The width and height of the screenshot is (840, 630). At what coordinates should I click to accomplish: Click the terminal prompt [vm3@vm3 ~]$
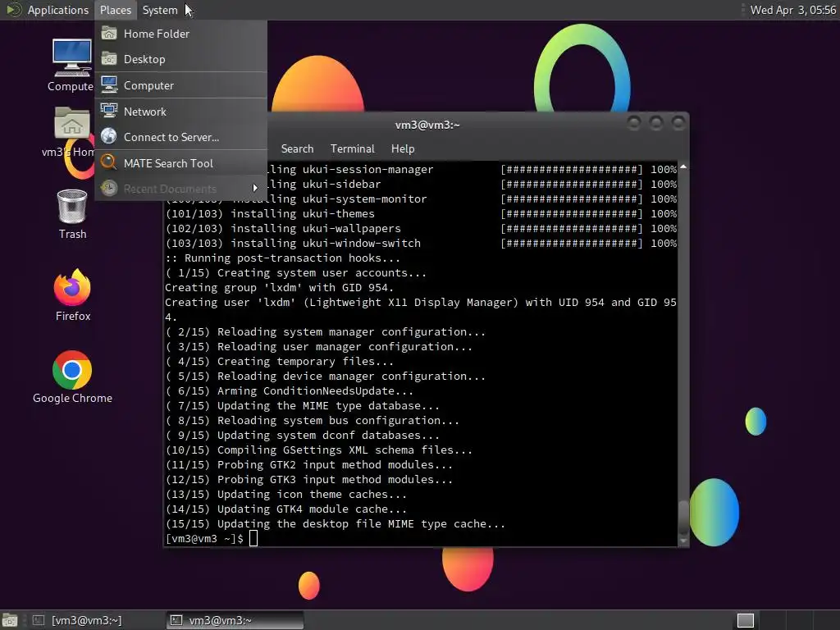204,538
